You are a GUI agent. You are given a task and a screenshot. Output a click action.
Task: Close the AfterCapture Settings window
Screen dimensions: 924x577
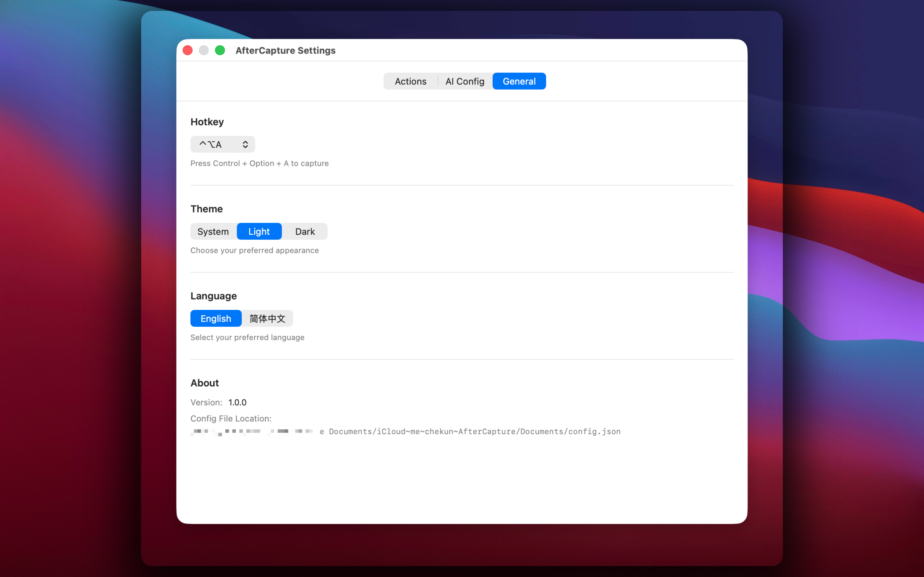click(187, 50)
